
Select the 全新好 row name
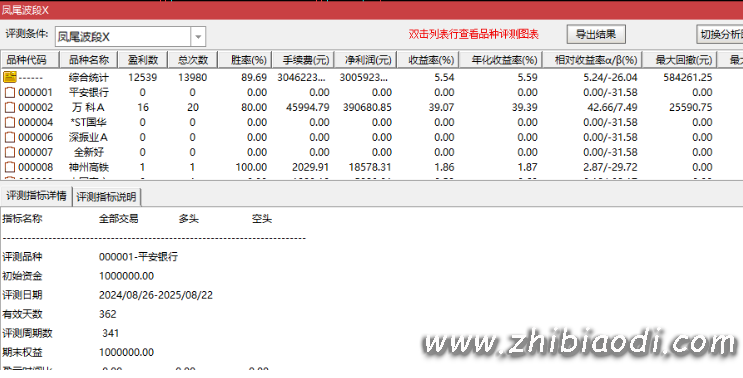pos(89,153)
